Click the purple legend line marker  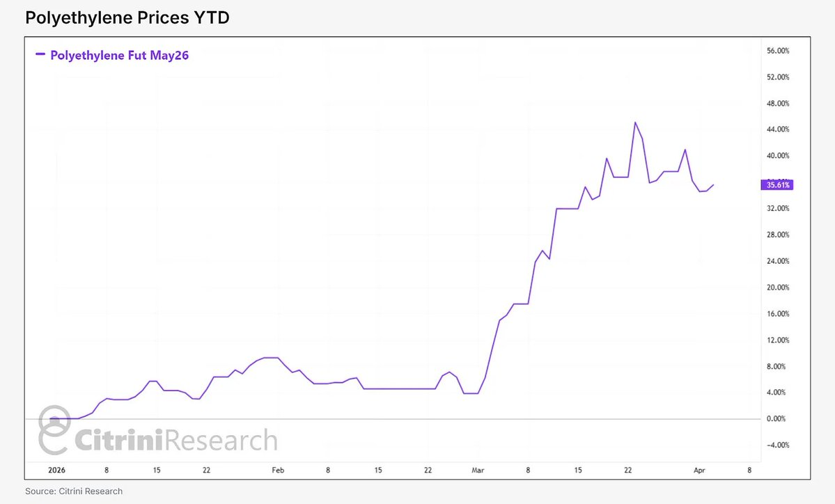click(x=40, y=54)
